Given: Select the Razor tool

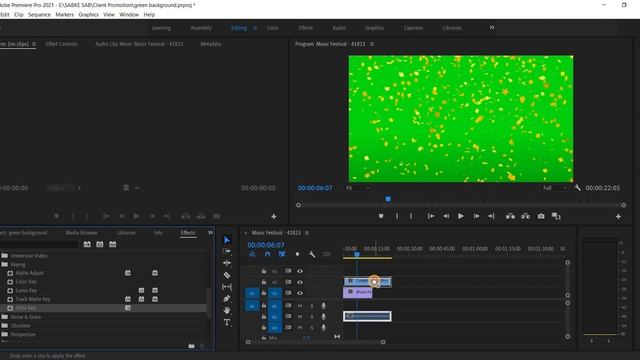Looking at the screenshot, I should [x=227, y=275].
